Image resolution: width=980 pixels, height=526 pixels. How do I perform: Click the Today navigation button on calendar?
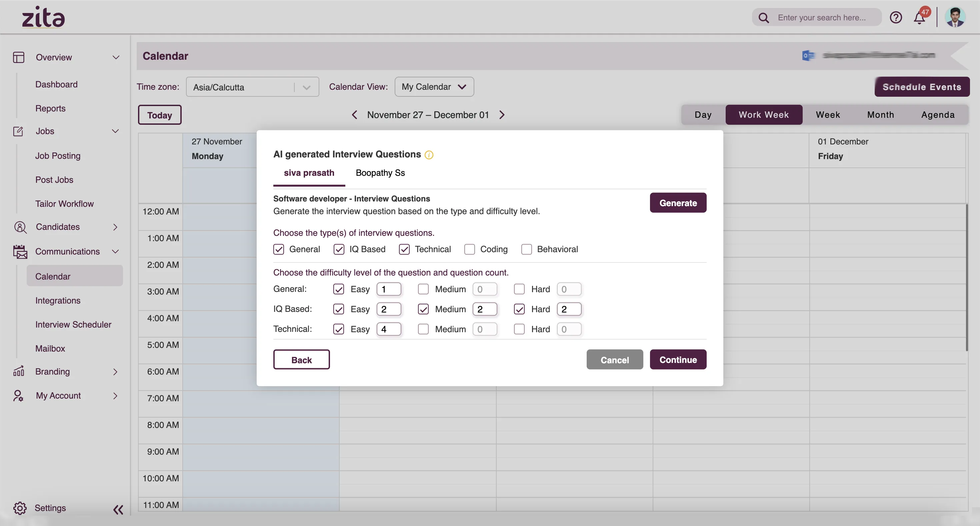tap(159, 115)
